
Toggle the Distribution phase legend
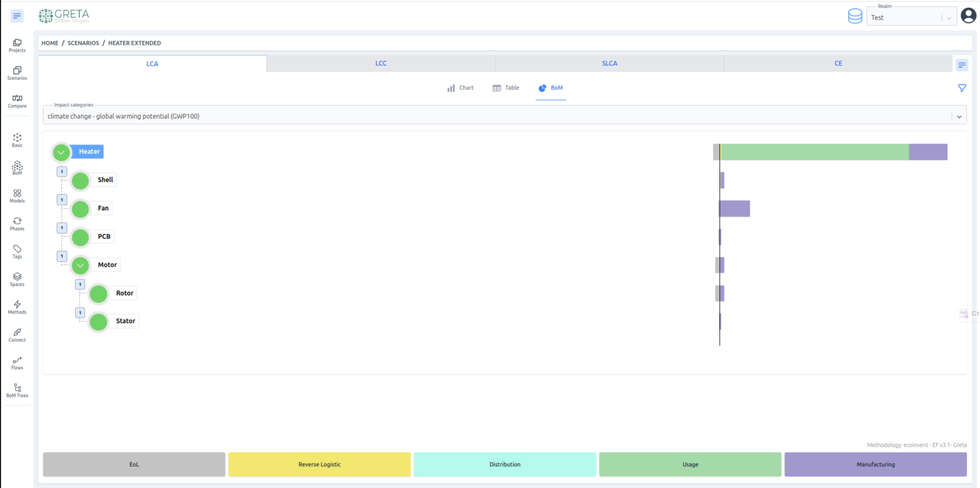point(504,464)
